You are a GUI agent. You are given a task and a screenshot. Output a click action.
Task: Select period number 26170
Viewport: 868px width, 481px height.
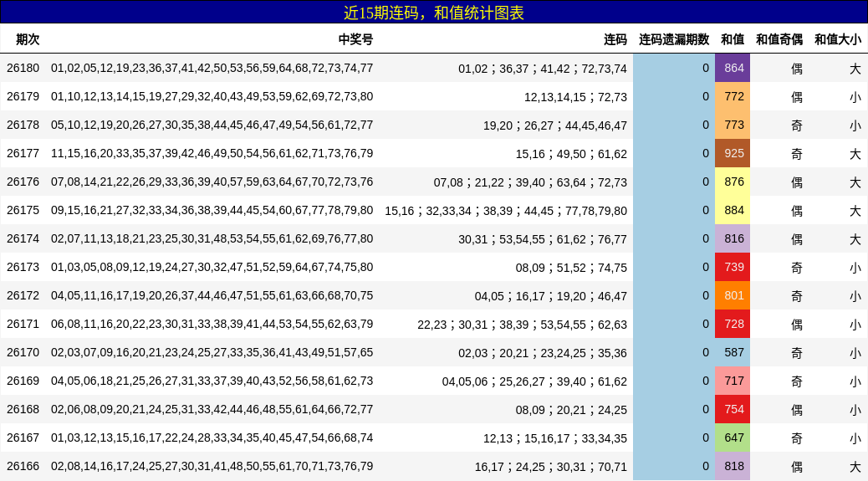coord(23,352)
